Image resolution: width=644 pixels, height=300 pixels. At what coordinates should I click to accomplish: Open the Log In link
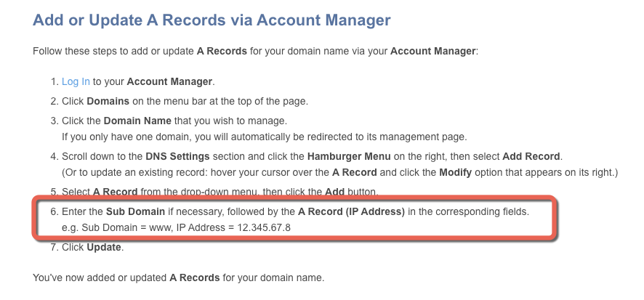tap(76, 81)
